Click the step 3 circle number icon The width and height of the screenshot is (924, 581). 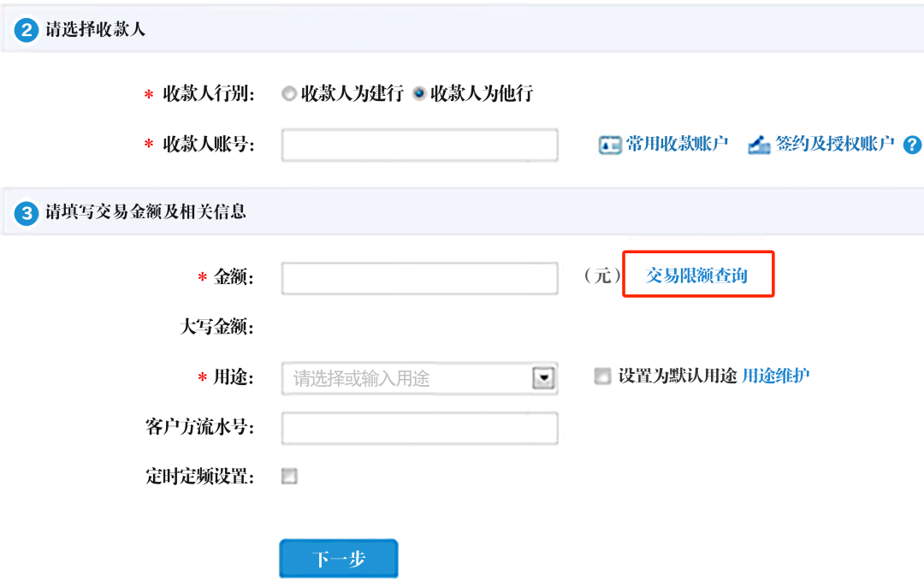tap(27, 213)
